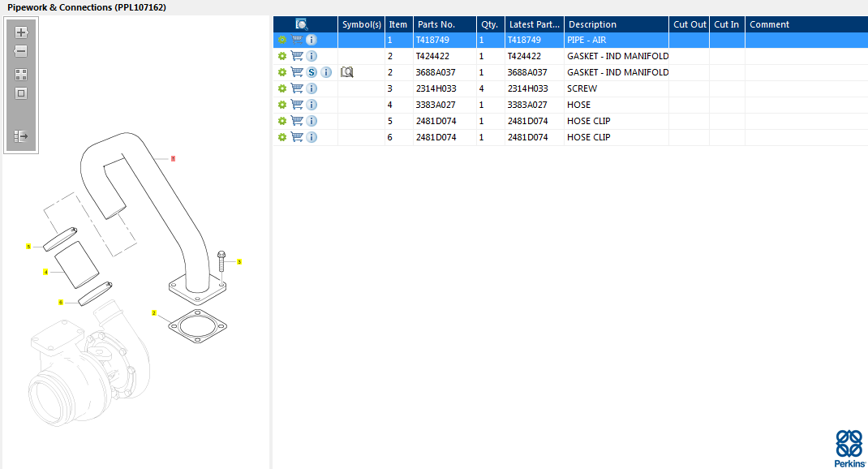Click the four-squares view icon in diagram toolbar
The height and width of the screenshot is (469, 868).
[x=21, y=74]
